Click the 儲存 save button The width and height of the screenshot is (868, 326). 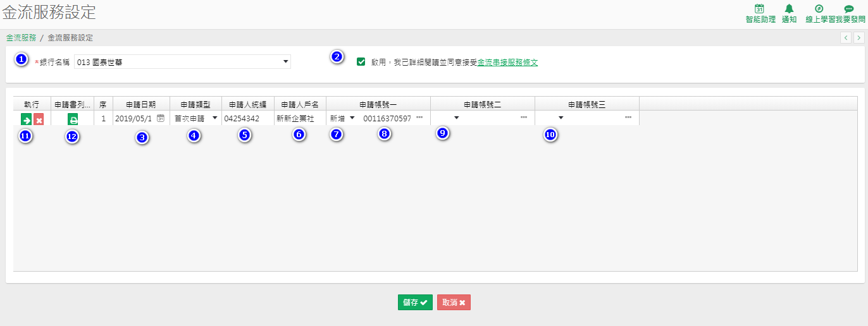click(x=415, y=303)
